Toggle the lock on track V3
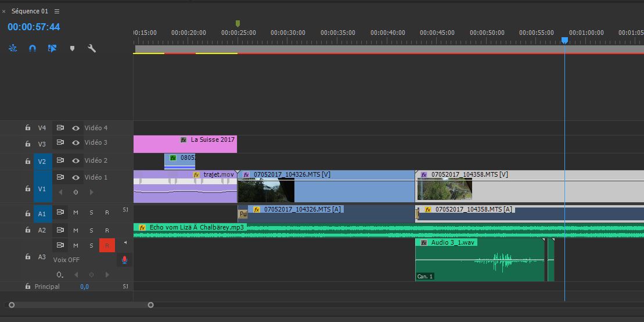The width and height of the screenshot is (644, 322). (27, 144)
